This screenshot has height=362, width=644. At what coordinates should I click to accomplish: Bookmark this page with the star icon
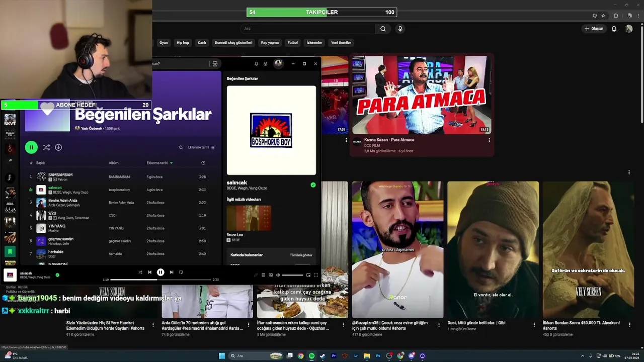pyautogui.click(x=603, y=16)
